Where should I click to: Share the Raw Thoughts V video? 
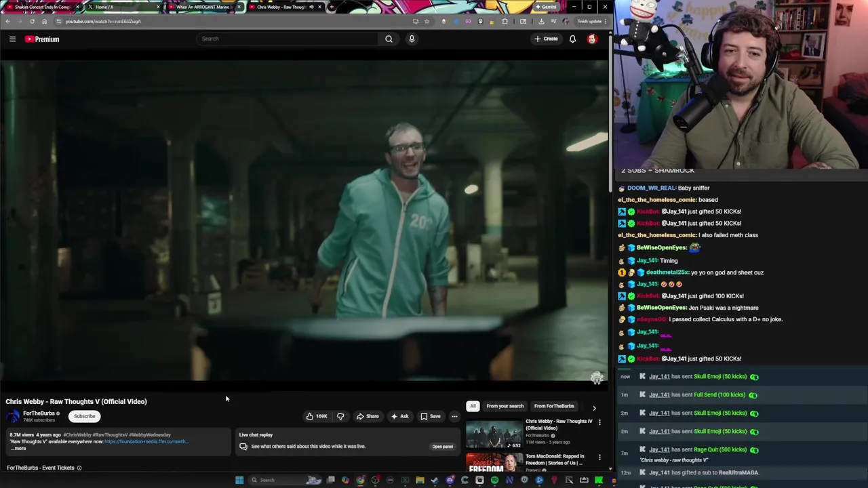(368, 416)
